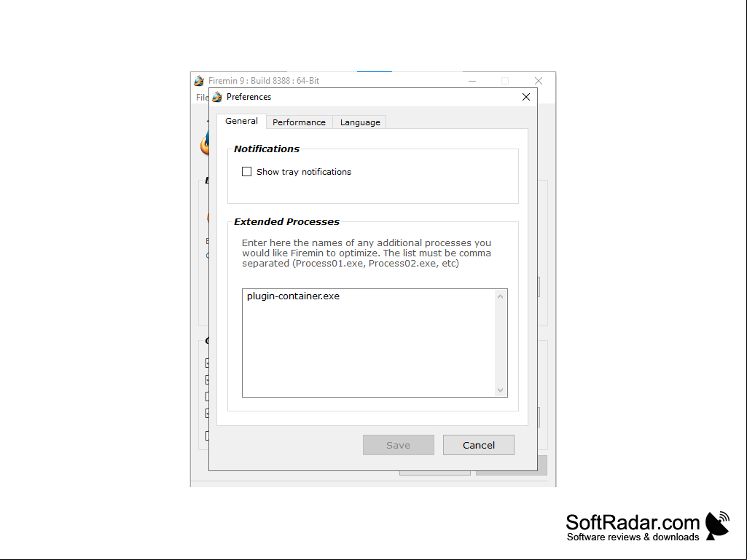Cancel the Preferences dialog
The height and width of the screenshot is (560, 747).
click(479, 445)
